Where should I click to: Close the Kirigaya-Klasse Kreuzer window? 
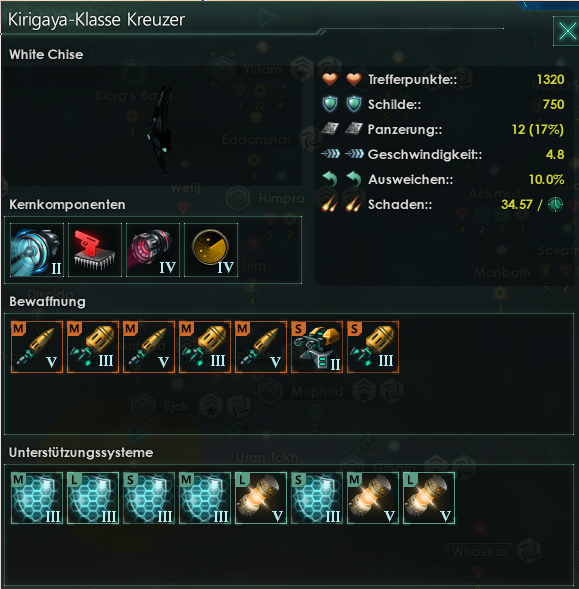pos(567,31)
